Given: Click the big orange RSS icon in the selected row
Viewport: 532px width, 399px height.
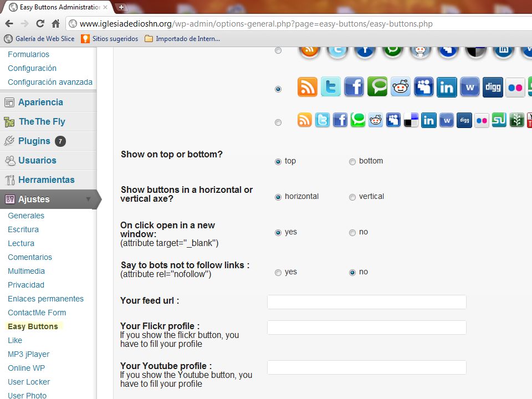Looking at the screenshot, I should pyautogui.click(x=308, y=87).
